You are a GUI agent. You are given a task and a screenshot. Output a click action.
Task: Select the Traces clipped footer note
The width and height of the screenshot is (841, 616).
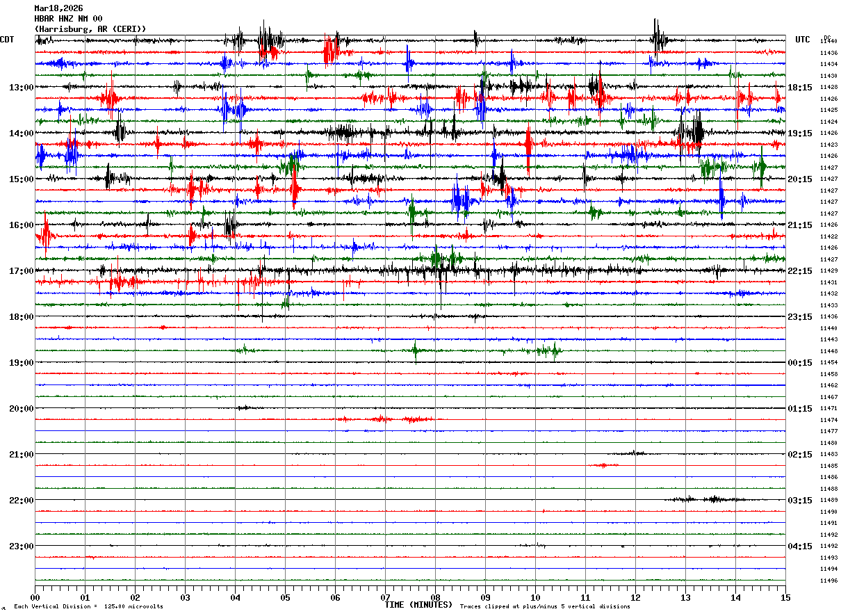[x=545, y=607]
